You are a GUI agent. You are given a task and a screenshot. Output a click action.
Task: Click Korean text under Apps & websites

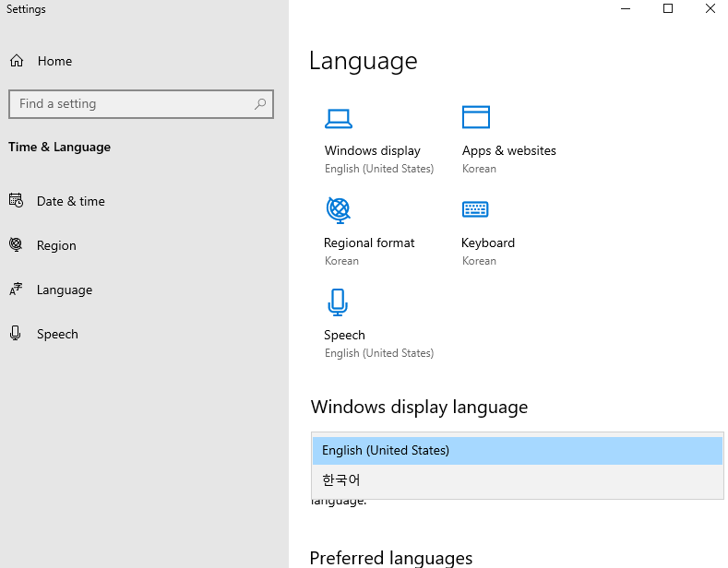(x=479, y=169)
